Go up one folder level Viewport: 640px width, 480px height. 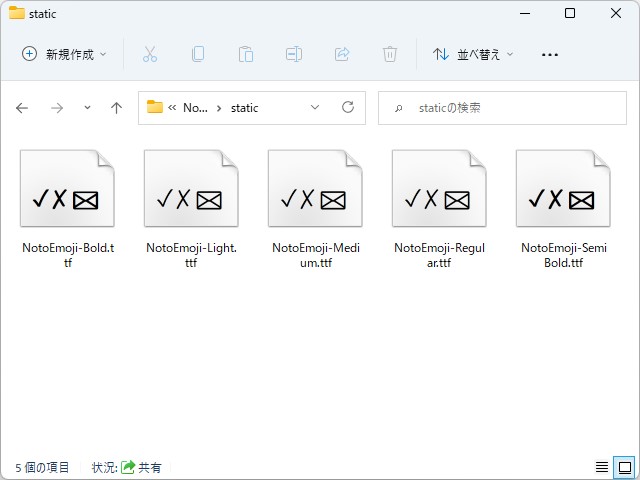(116, 108)
